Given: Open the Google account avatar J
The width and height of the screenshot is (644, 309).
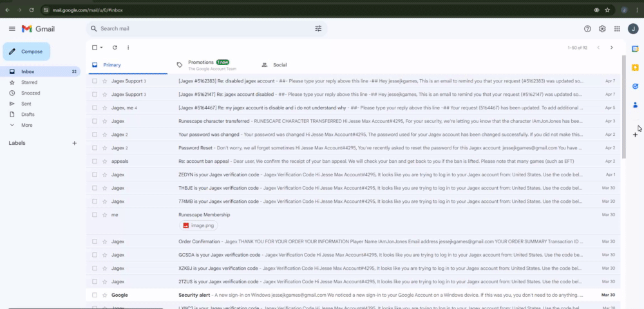Looking at the screenshot, I should 632,29.
